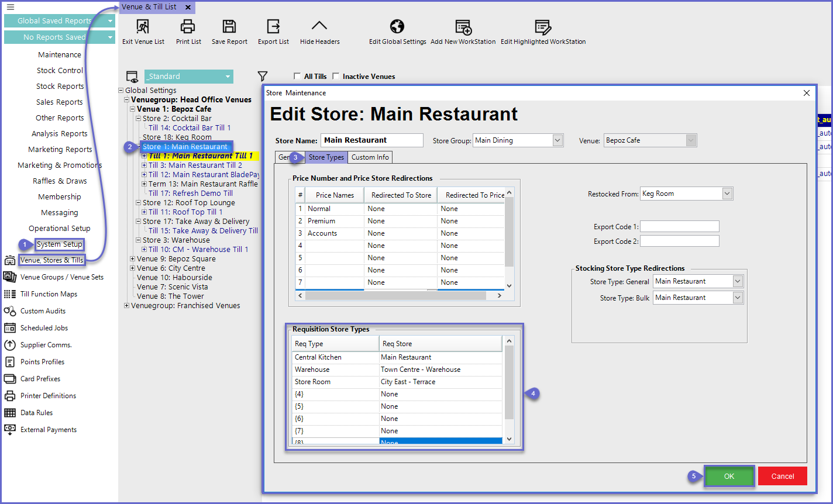
Task: Click the Export List icon
Action: (273, 27)
